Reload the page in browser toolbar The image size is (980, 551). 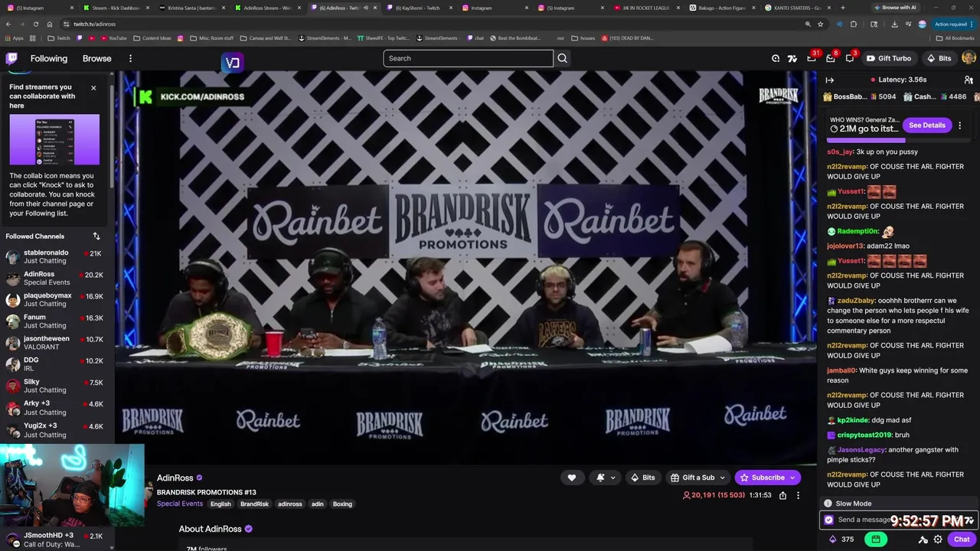pyautogui.click(x=35, y=24)
